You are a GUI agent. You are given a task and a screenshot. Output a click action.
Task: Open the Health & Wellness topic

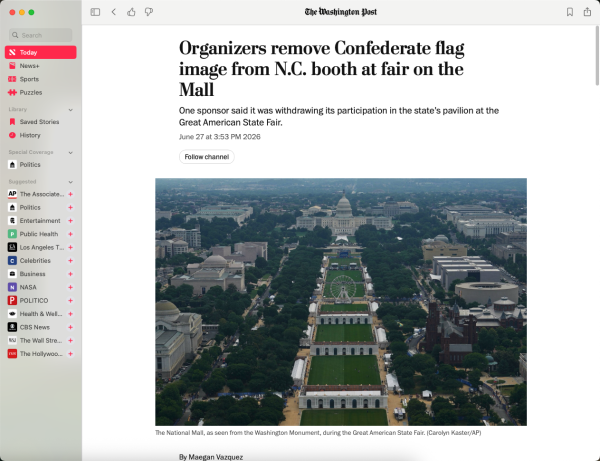[36, 314]
